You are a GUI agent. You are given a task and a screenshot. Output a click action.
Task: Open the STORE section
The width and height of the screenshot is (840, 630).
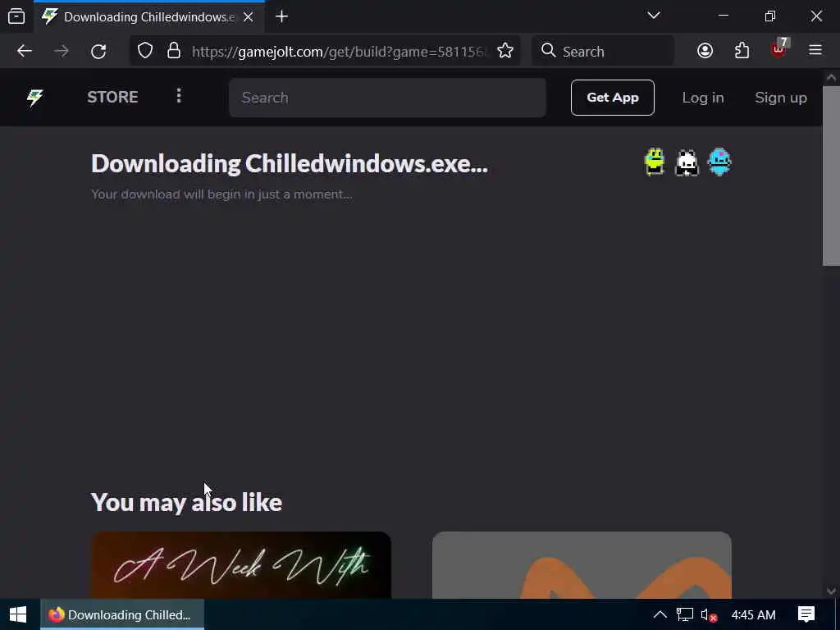(112, 97)
